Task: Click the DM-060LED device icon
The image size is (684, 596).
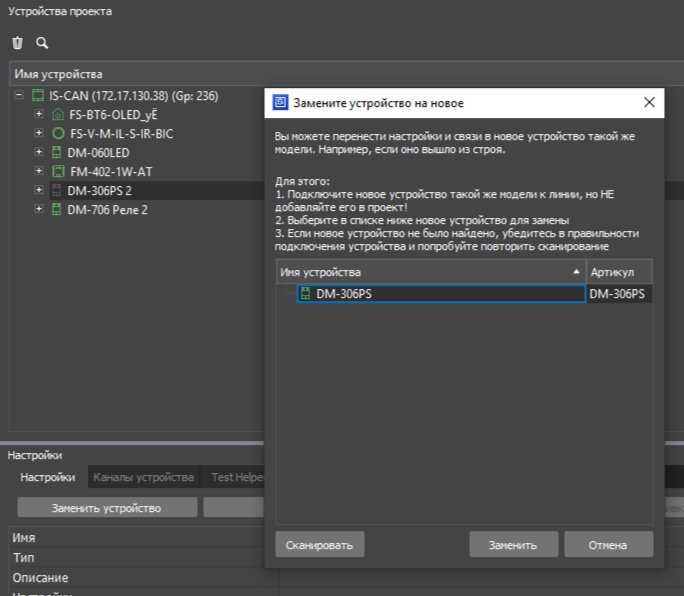Action: point(57,153)
